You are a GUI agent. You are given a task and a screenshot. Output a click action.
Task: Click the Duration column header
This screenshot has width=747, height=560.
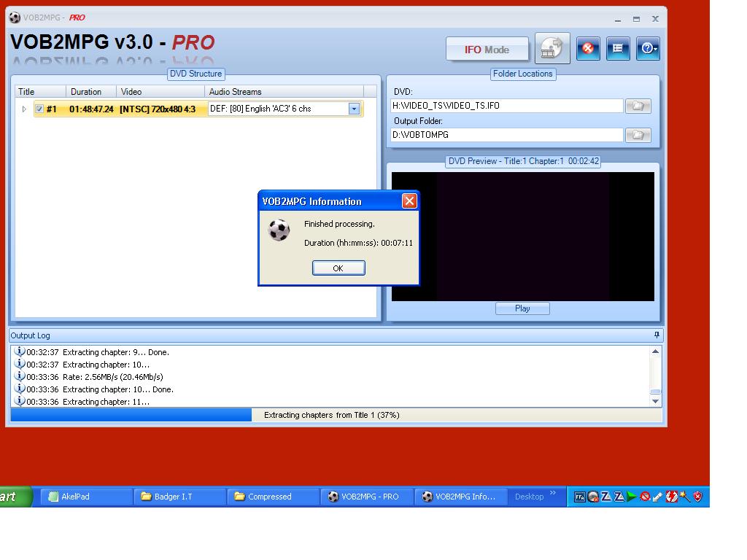pos(91,92)
